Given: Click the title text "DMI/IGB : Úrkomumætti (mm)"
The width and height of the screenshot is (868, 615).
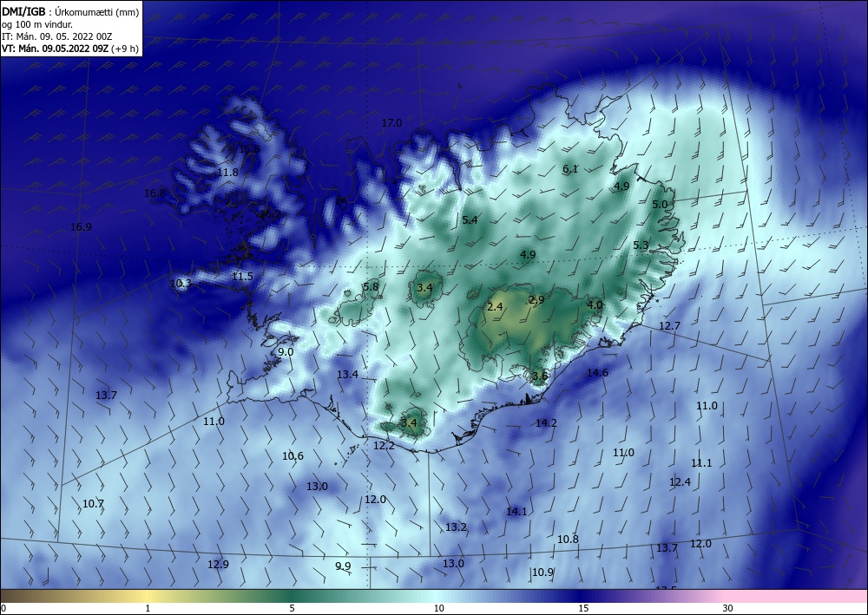Looking at the screenshot, I should [x=70, y=11].
